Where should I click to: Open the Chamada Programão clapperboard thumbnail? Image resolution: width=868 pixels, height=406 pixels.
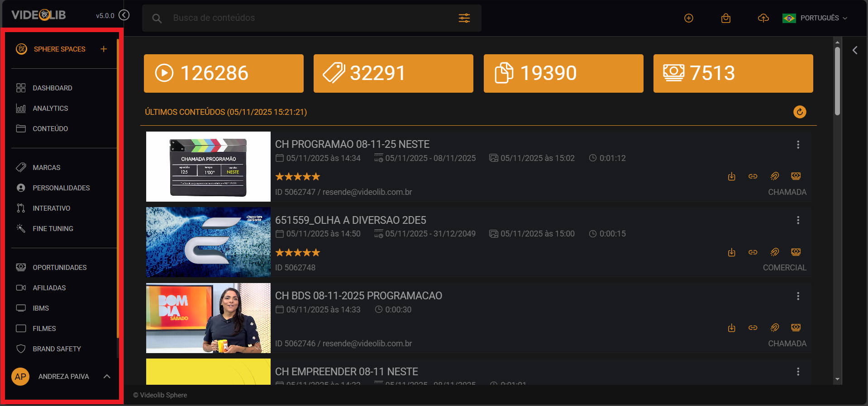[208, 166]
